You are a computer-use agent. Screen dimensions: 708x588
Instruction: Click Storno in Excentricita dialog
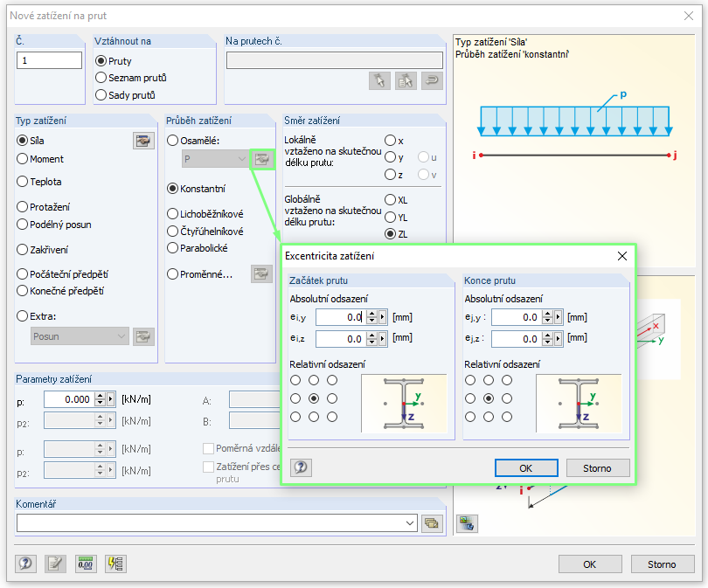(x=597, y=468)
